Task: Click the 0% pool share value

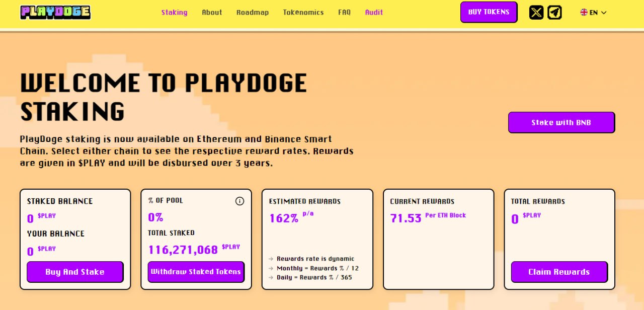Action: 155,217
